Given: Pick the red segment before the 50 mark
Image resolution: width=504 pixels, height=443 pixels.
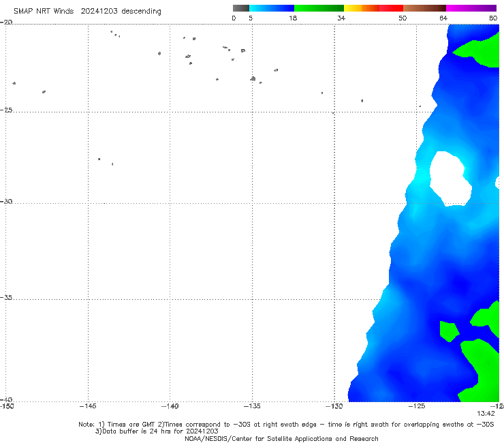Looking at the screenshot, I should click(391, 8).
